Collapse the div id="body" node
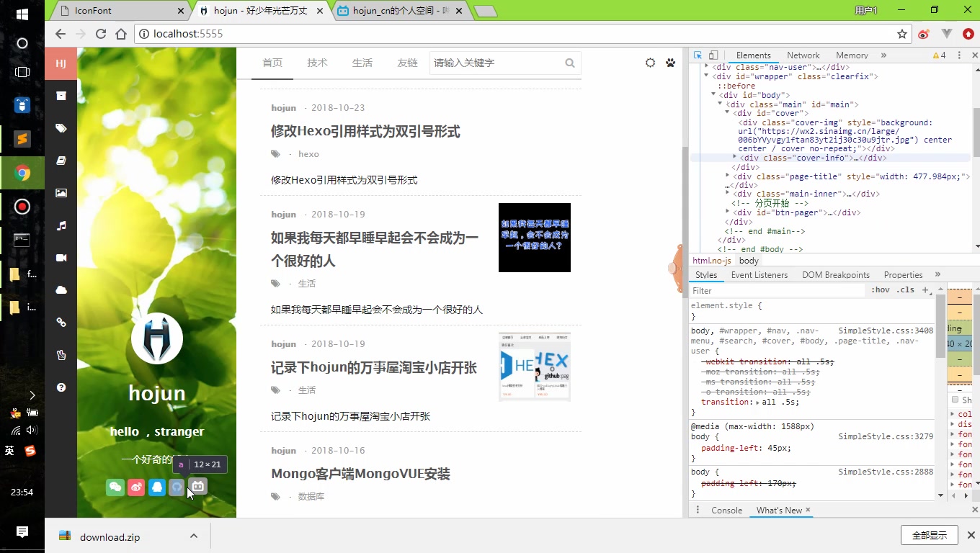This screenshot has width=980, height=553. click(714, 95)
